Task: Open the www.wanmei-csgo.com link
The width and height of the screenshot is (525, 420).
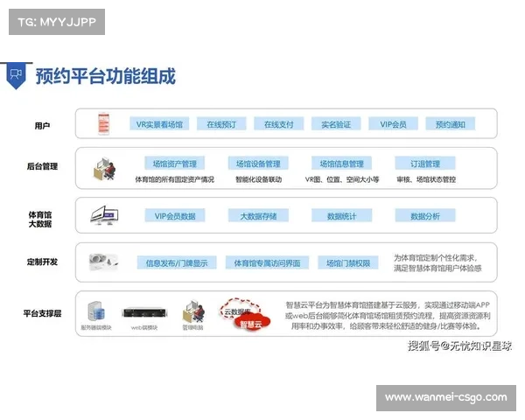Action: click(x=446, y=397)
